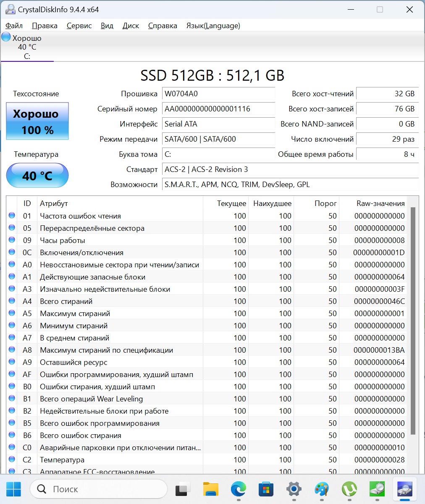Click the power-on count value 29 раз
This screenshot has width=425, height=504.
click(x=388, y=139)
